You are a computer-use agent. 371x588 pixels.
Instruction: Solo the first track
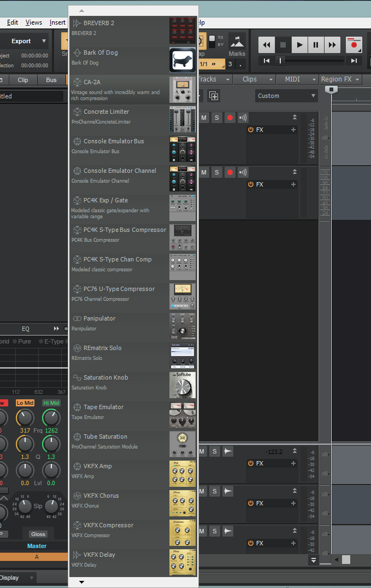click(x=216, y=118)
